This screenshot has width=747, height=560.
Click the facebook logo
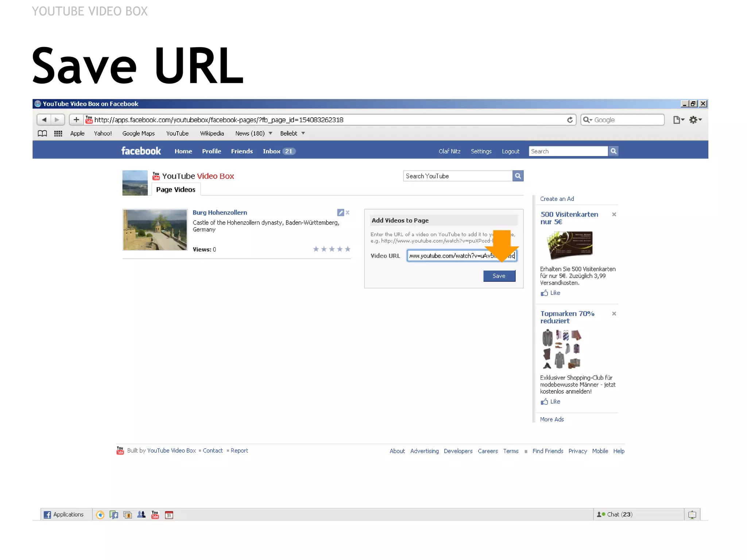(141, 151)
